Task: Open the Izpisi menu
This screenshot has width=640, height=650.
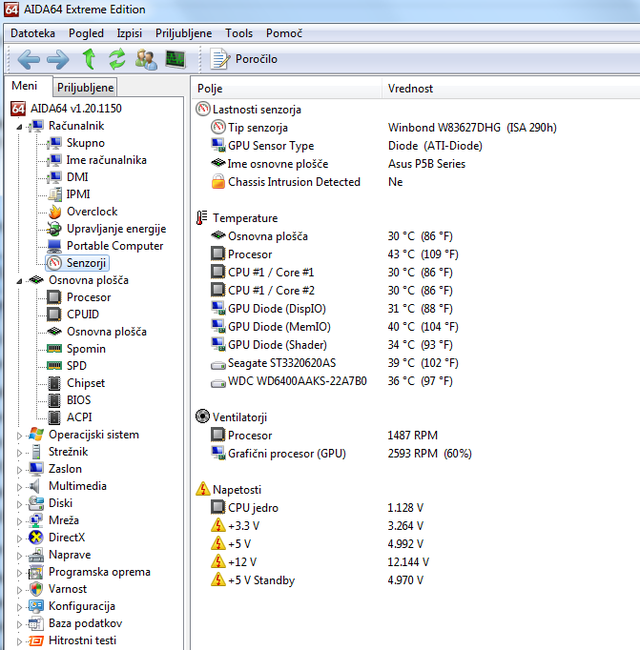Action: point(129,33)
